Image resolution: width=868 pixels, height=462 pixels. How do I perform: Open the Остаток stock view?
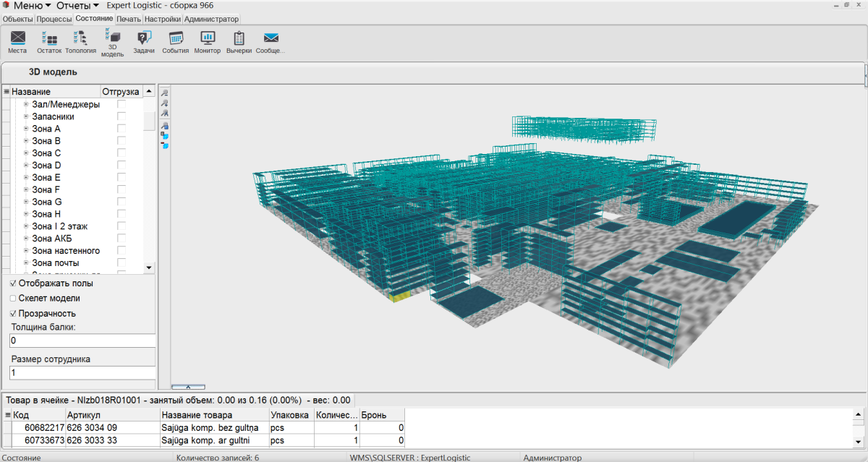pos(49,42)
